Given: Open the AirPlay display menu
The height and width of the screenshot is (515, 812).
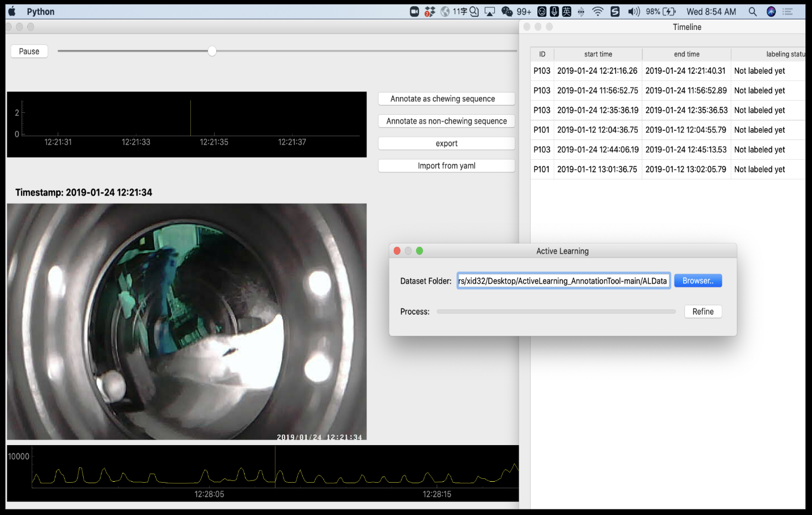Looking at the screenshot, I should [x=490, y=12].
